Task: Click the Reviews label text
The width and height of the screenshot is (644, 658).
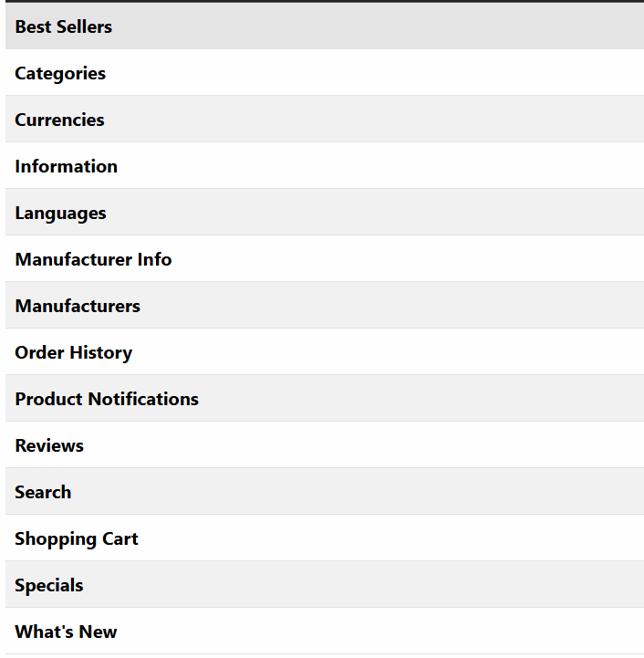Action: (49, 445)
